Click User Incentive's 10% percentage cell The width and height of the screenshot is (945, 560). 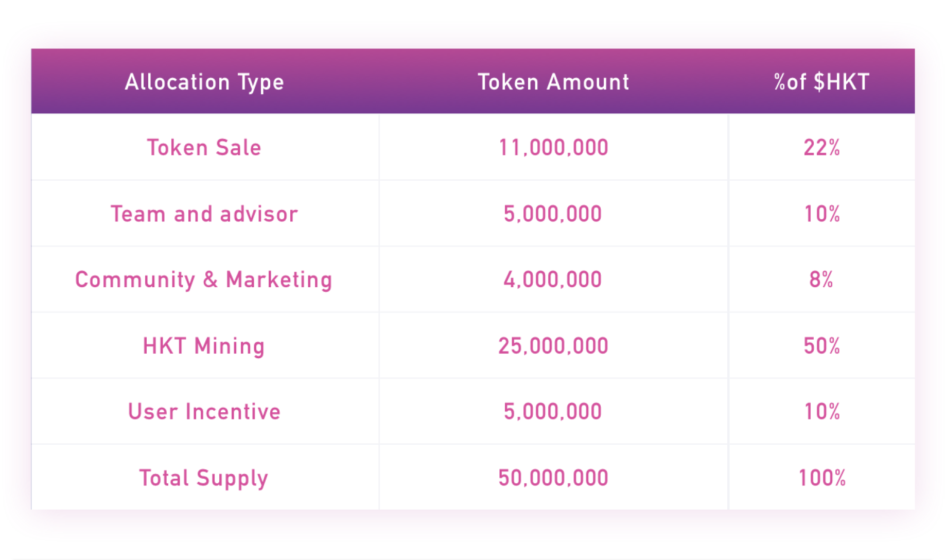coord(822,412)
